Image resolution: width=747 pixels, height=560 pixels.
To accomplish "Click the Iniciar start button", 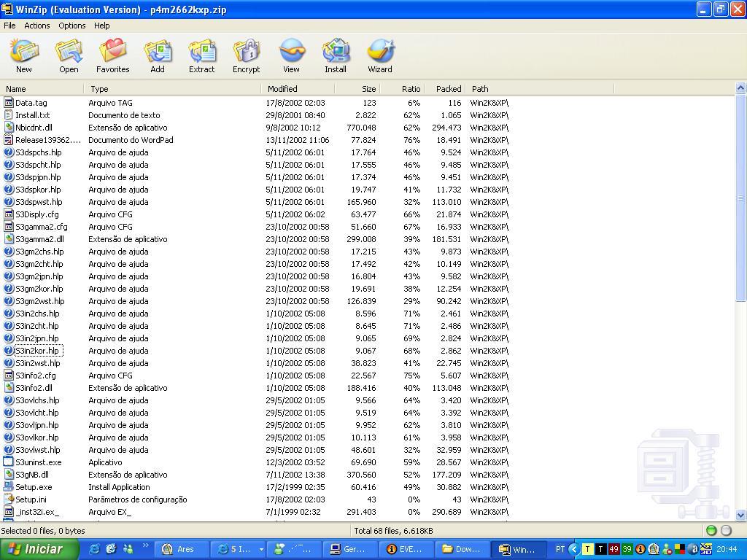I will pyautogui.click(x=39, y=549).
